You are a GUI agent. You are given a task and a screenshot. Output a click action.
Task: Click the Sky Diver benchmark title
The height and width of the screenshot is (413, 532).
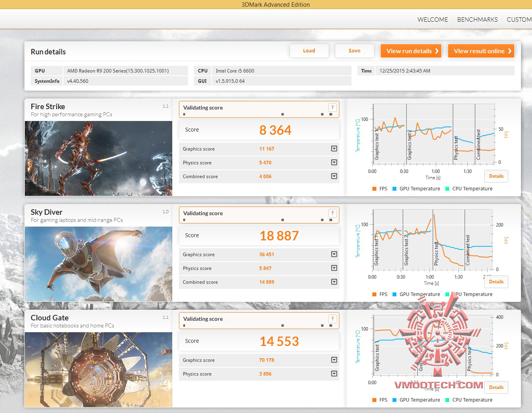click(47, 212)
